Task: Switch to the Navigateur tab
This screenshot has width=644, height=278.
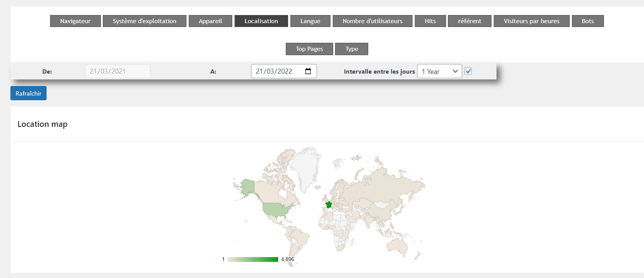Action: tap(75, 21)
